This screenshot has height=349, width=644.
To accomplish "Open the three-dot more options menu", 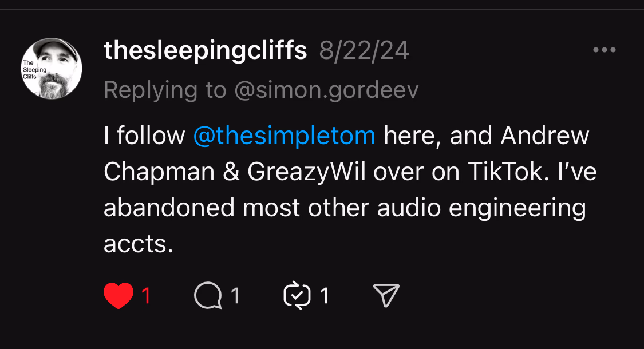I will 604,50.
